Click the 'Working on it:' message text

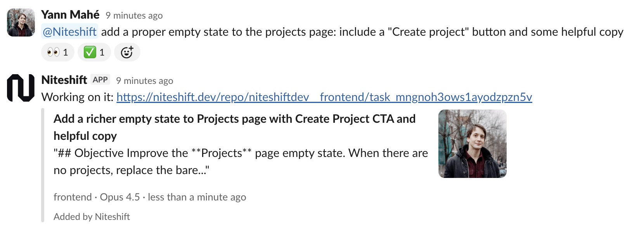point(77,97)
